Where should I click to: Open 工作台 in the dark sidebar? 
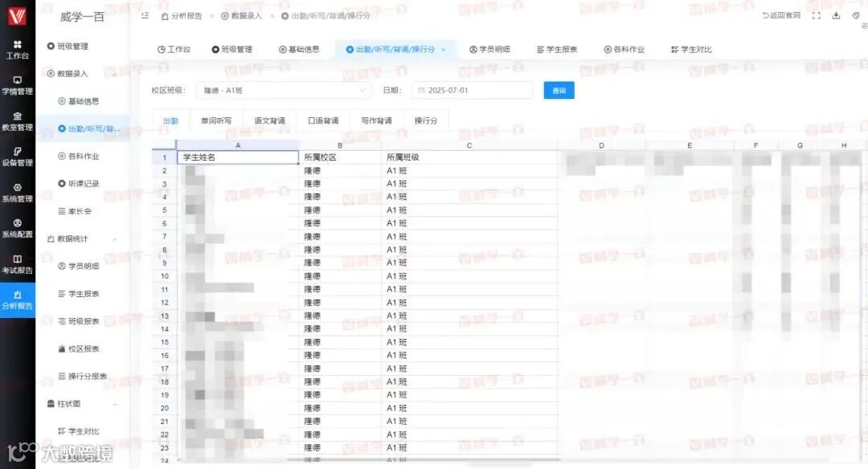(17, 50)
